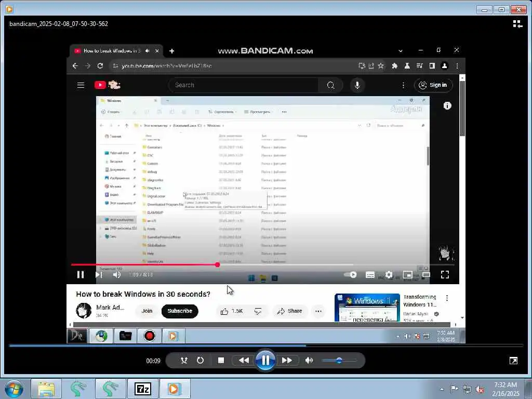The height and width of the screenshot is (399, 532).
Task: Click Bandicam record icon in recorded taskbar
Action: point(149,336)
